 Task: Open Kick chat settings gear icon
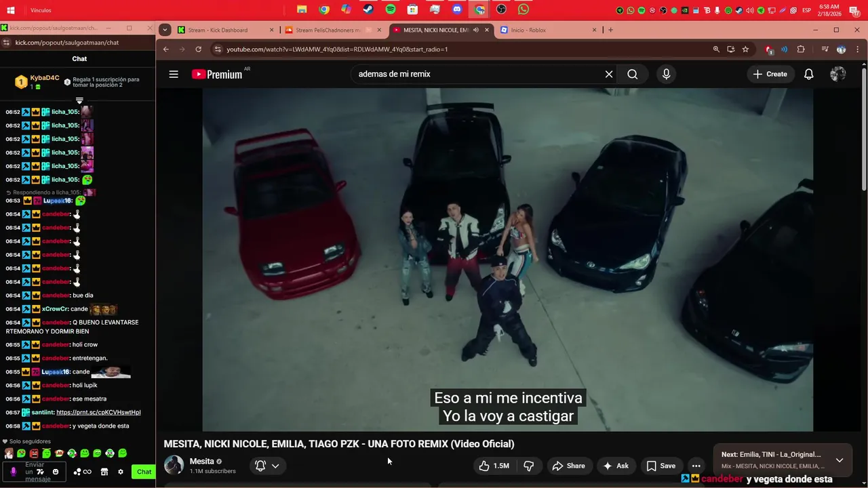pos(121,472)
